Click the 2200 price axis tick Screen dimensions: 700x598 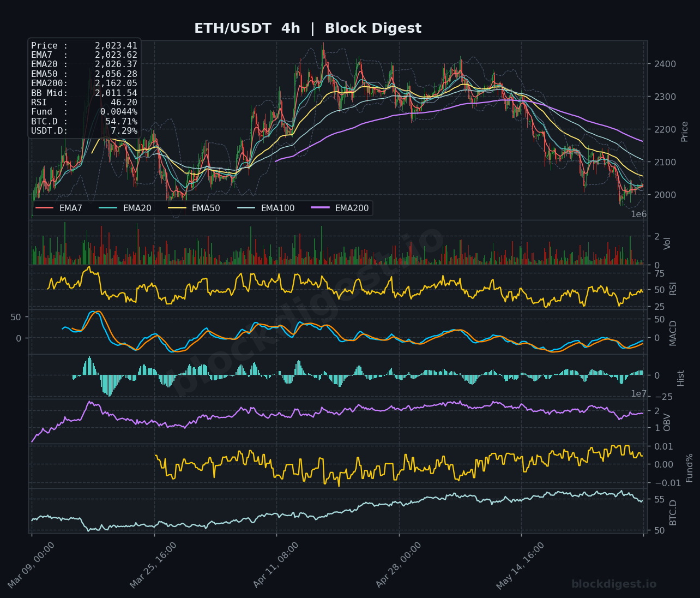tap(665, 130)
